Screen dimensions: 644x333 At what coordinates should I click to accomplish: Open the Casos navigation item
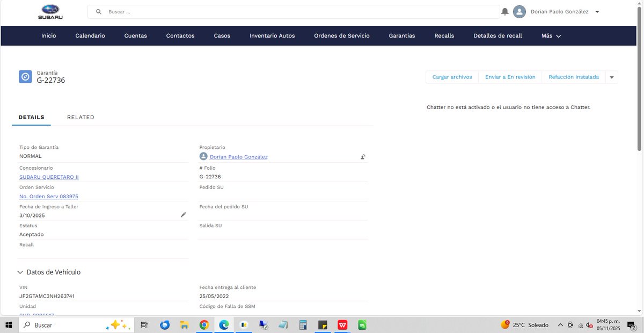point(222,36)
